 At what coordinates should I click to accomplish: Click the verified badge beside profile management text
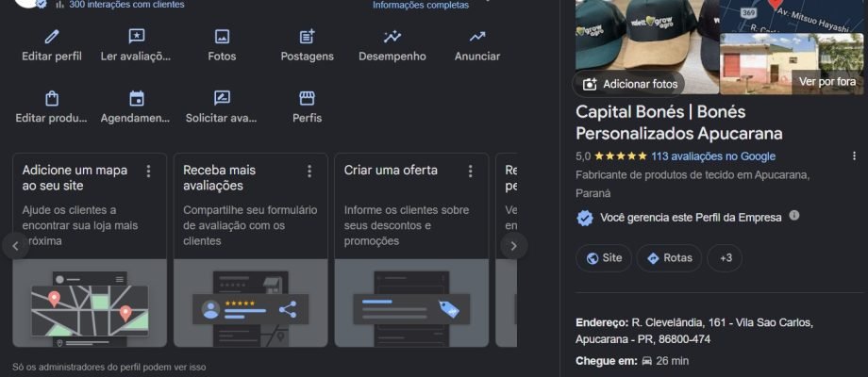click(x=585, y=218)
